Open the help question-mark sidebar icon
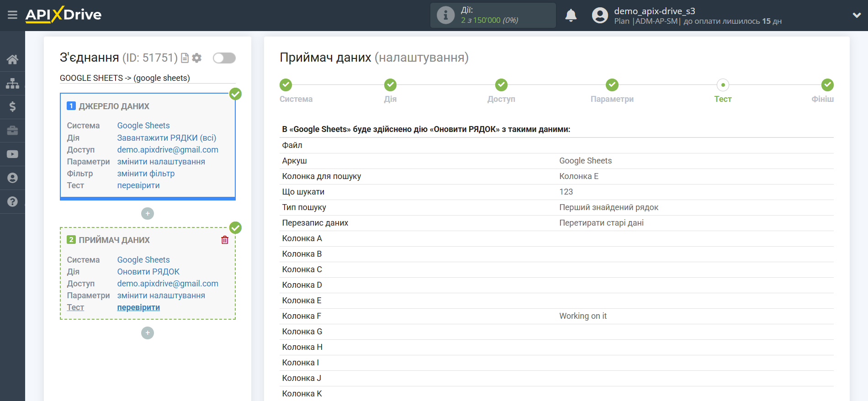The height and width of the screenshot is (401, 868). [x=12, y=201]
